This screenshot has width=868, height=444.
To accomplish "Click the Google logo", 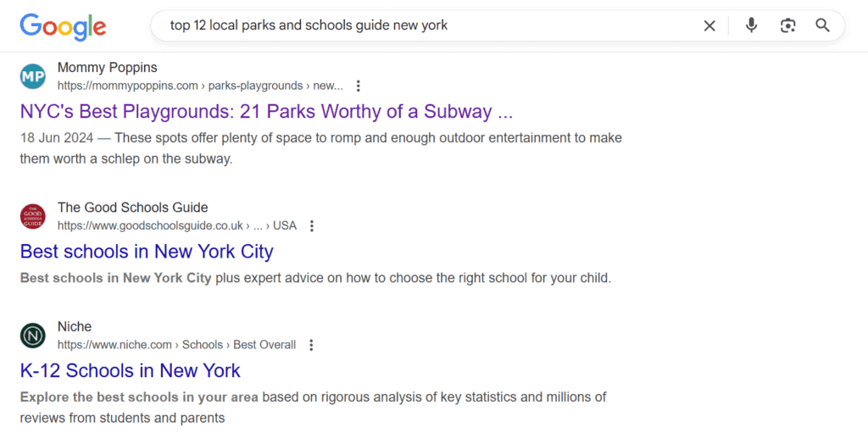I will pyautogui.click(x=63, y=26).
